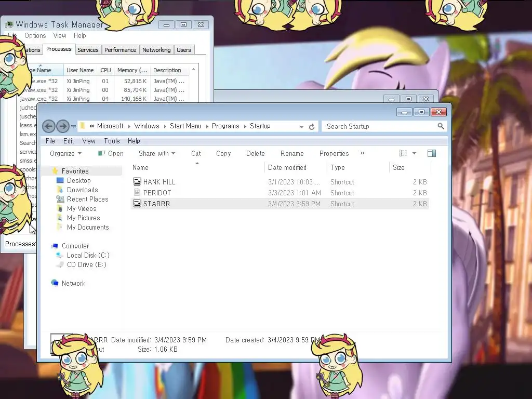Sort files by Date modified column
Viewport: 532px width, 399px height.
[296, 167]
